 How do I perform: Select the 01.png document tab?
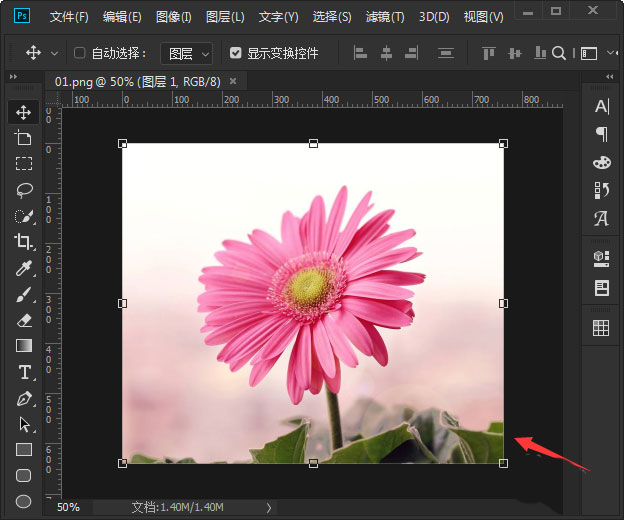coord(138,82)
